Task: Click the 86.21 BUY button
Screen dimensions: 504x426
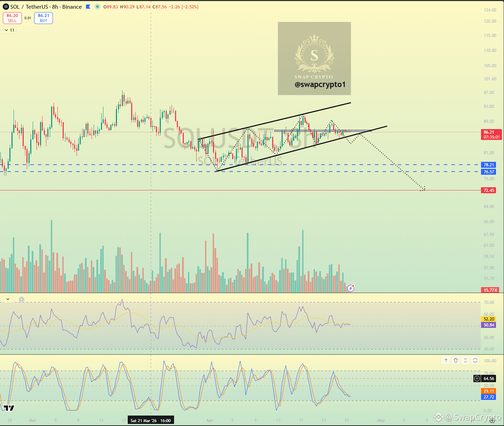Action: [x=44, y=18]
